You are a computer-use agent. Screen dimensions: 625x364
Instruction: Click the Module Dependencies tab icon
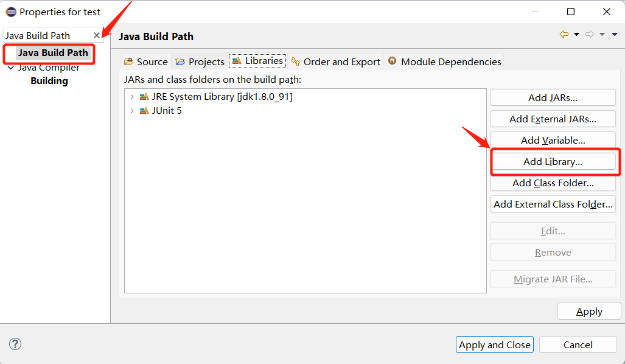pos(392,61)
